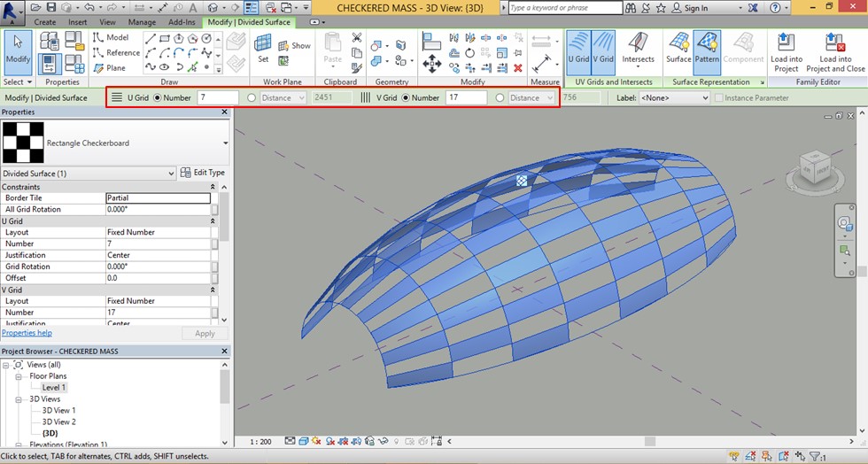The width and height of the screenshot is (868, 464).
Task: Click Save icon in quick access toolbar
Action: pos(51,8)
